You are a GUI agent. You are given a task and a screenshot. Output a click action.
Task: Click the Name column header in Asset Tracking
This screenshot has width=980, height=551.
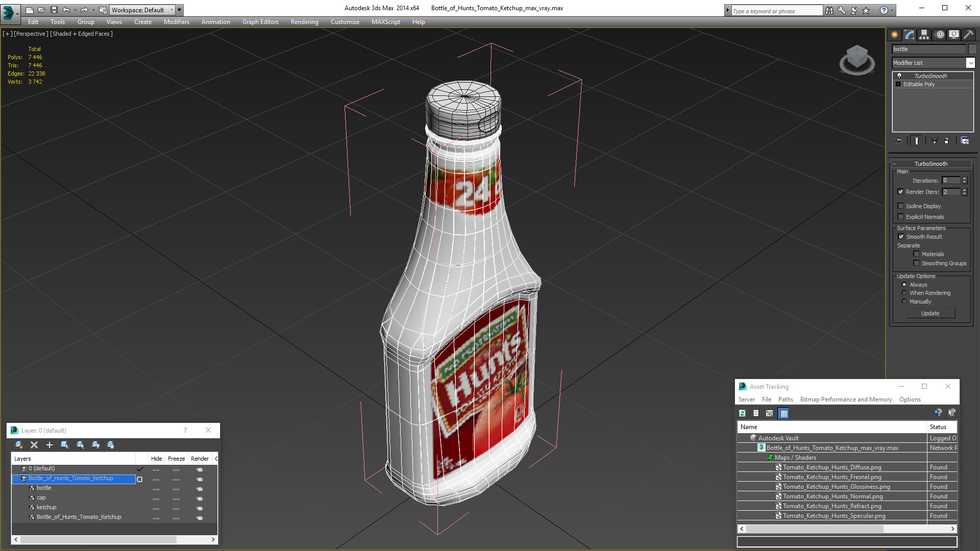point(832,427)
